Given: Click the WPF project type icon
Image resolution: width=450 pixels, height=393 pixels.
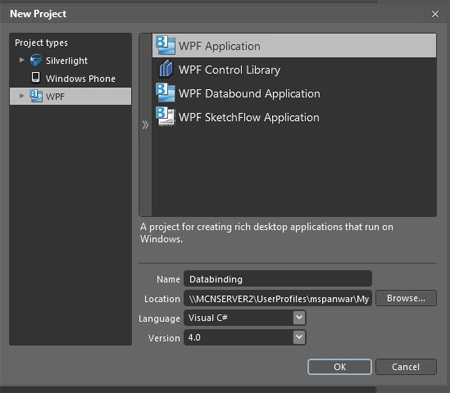Looking at the screenshot, I should click(x=36, y=96).
